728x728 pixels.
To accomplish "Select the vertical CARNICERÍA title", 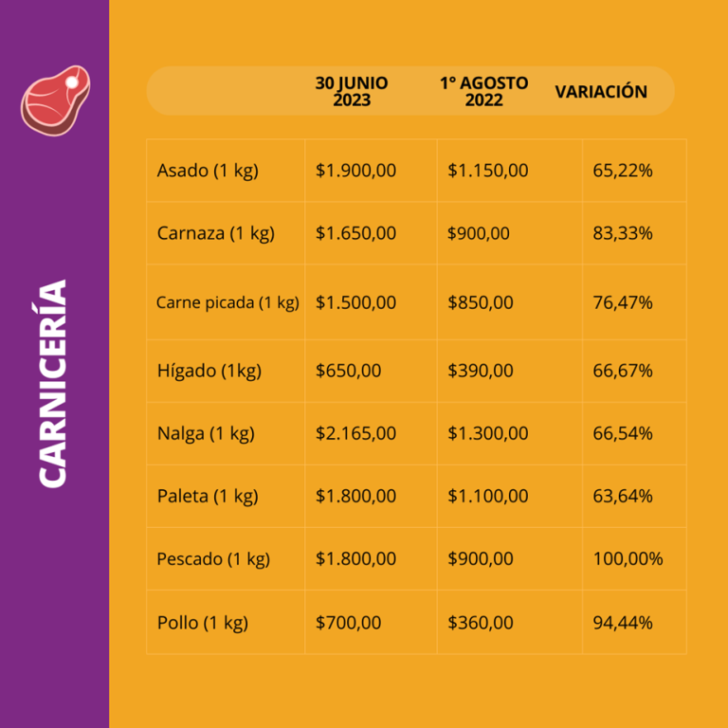I will click(52, 384).
